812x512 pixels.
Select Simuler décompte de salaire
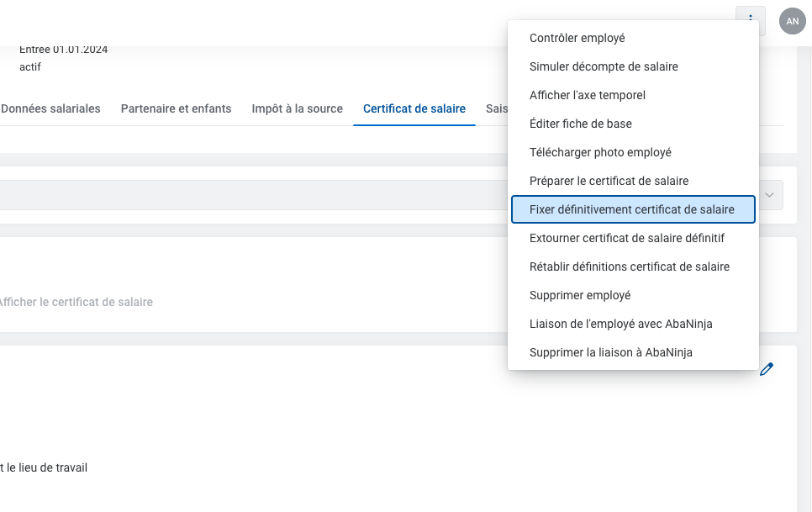604,66
